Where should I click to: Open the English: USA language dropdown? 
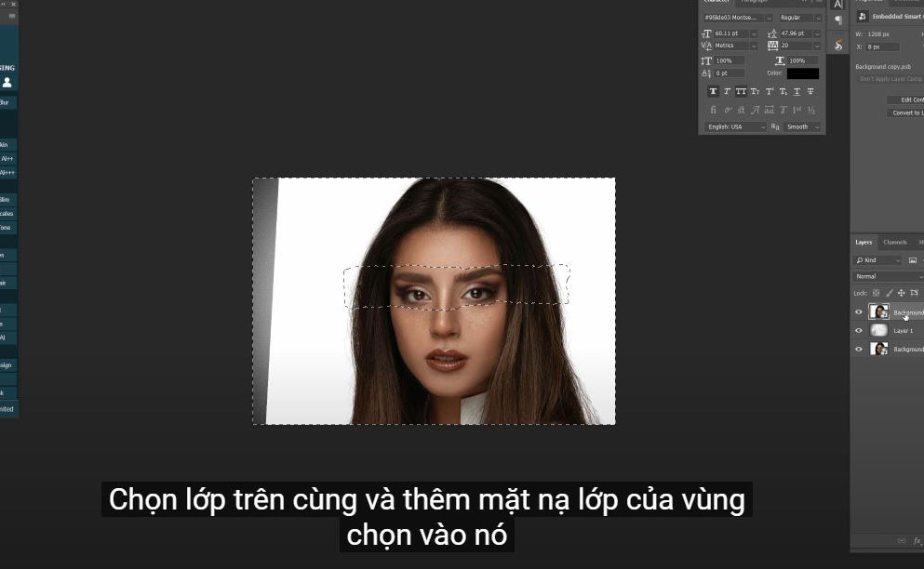735,126
